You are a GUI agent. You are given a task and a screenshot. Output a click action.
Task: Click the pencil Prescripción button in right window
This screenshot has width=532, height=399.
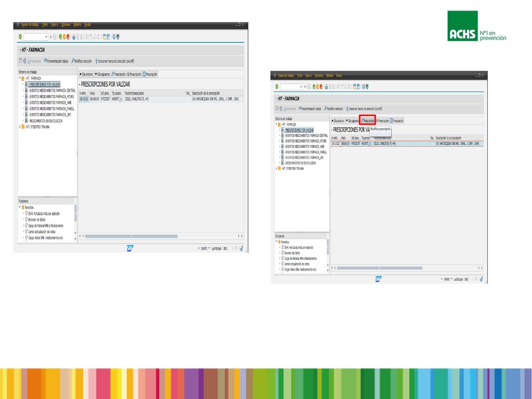pyautogui.click(x=367, y=121)
